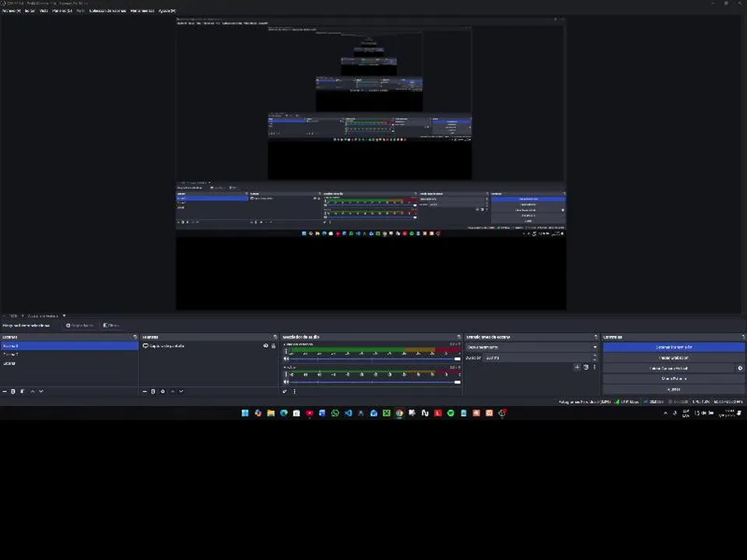
Task: Open Herramientas menu
Action: (x=142, y=10)
